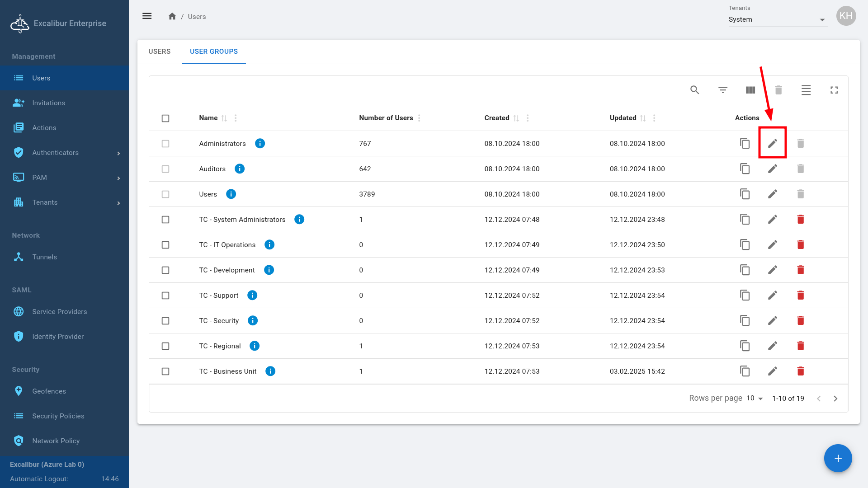Open the filter list icon
868x488 pixels.
722,90
